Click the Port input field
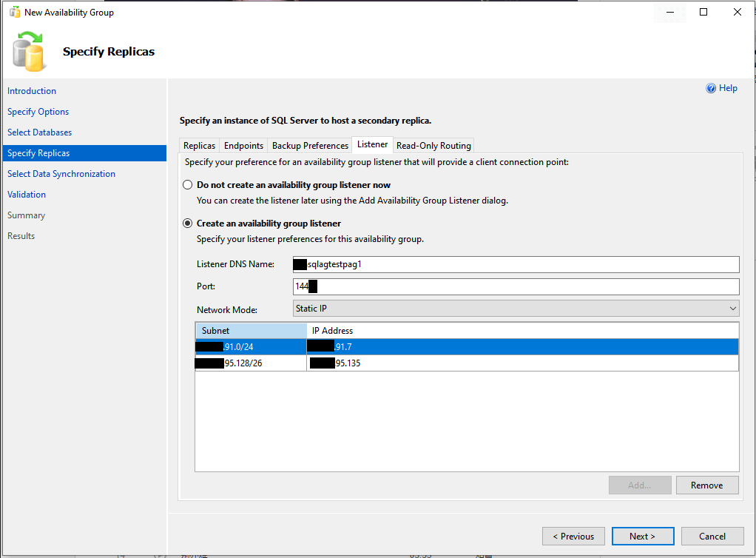Screen dimensions: 756x558 (516, 286)
